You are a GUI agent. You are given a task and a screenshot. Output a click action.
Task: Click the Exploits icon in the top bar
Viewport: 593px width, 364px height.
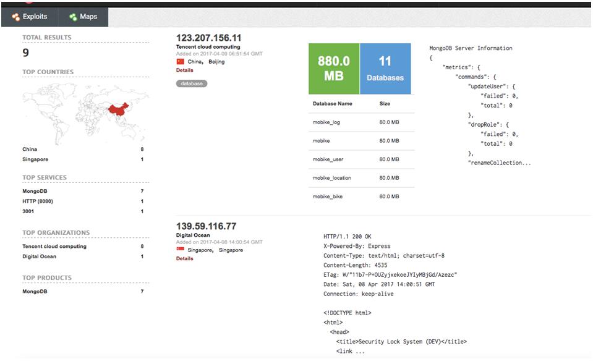(15, 17)
